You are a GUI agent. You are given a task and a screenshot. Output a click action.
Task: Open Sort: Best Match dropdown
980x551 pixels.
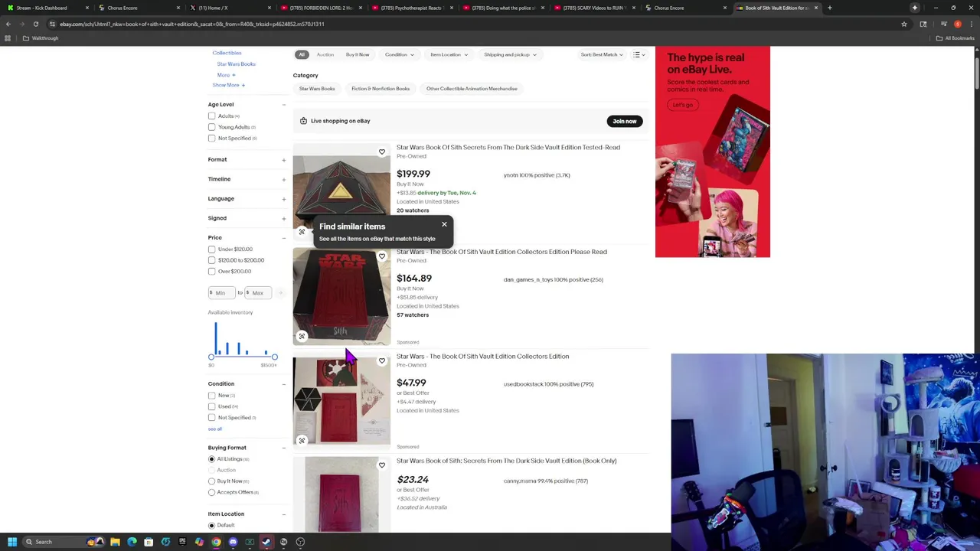pyautogui.click(x=602, y=54)
